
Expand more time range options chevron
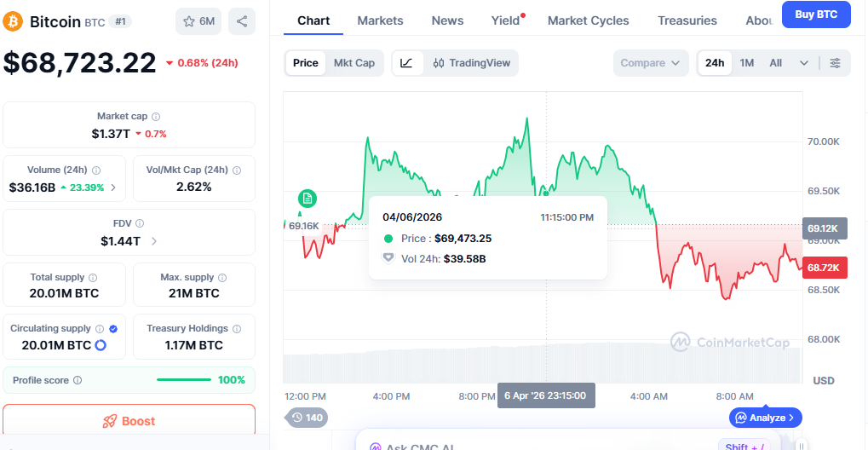tap(803, 63)
